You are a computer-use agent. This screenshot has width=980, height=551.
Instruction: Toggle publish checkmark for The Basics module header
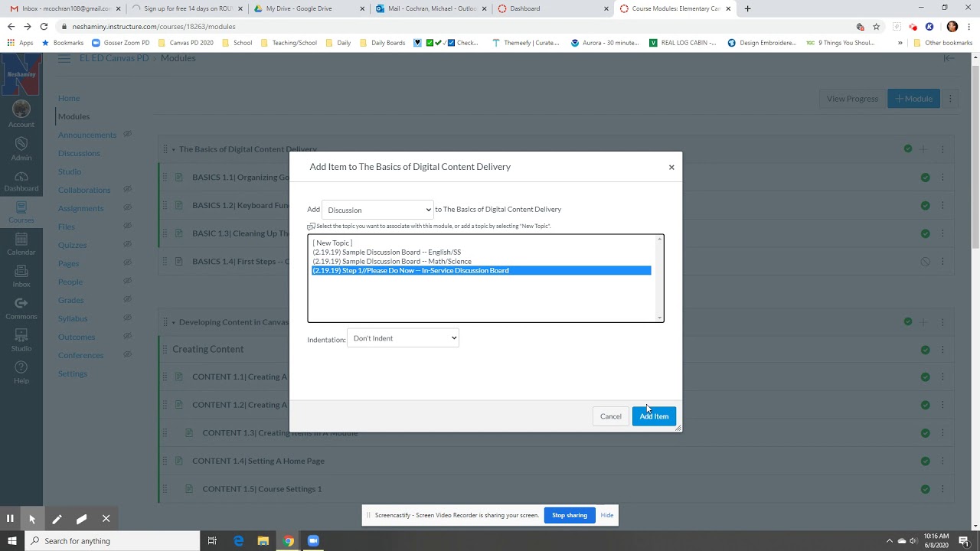tap(908, 149)
